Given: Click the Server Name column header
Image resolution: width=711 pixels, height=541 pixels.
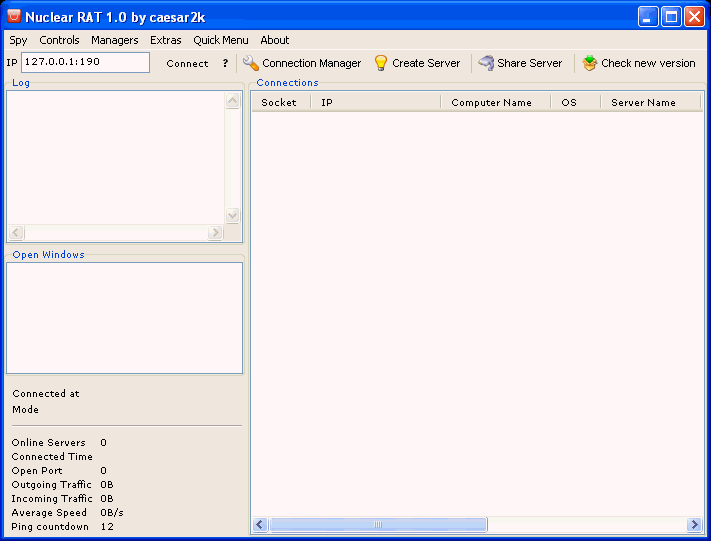Looking at the screenshot, I should click(643, 102).
